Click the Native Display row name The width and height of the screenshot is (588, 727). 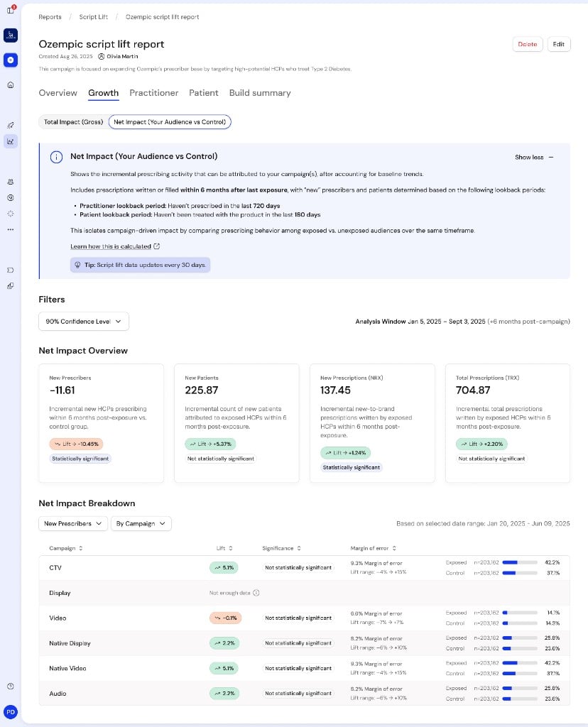[70, 643]
